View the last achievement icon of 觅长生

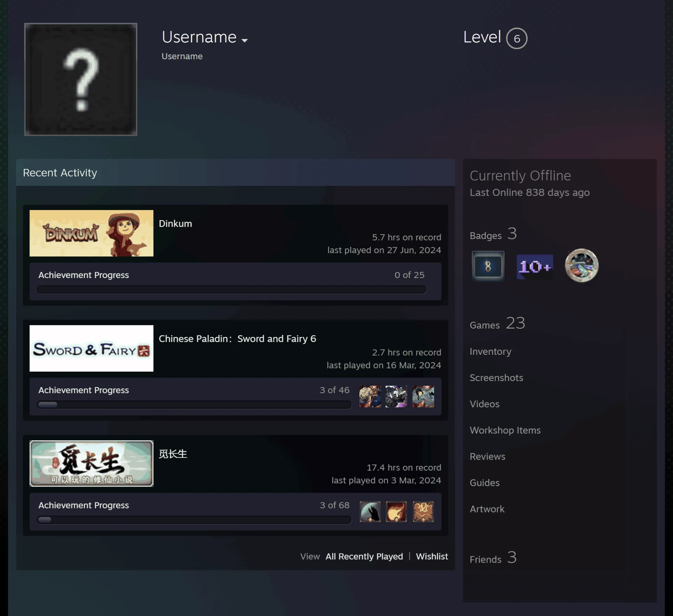point(423,512)
